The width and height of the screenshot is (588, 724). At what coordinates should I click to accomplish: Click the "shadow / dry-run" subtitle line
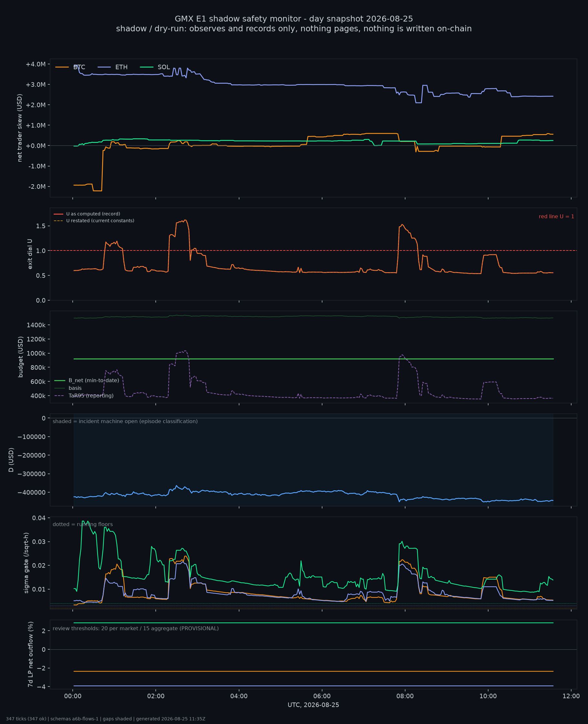pos(294,29)
